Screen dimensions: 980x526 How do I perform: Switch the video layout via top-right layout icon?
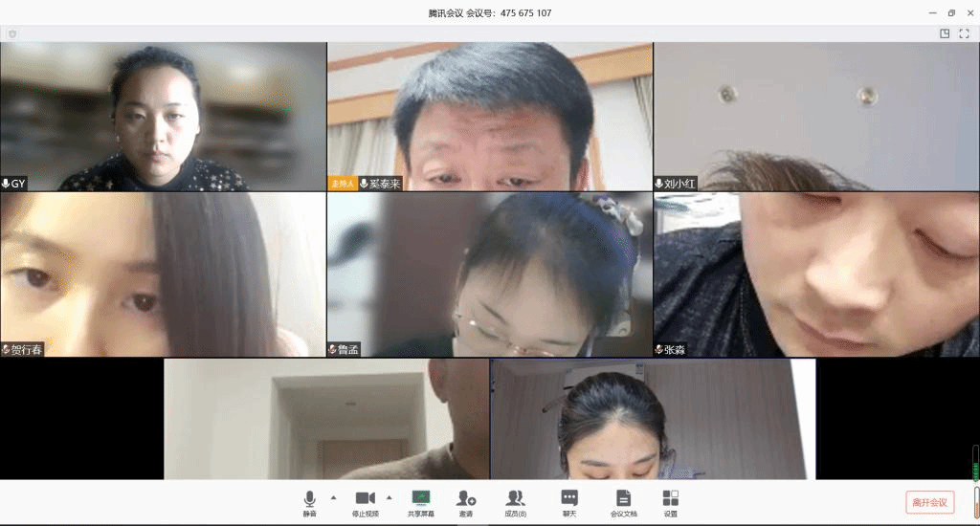(x=945, y=33)
